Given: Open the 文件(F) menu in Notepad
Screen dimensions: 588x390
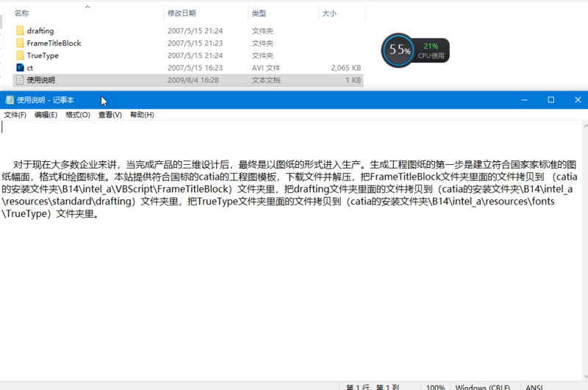Looking at the screenshot, I should click(x=15, y=115).
